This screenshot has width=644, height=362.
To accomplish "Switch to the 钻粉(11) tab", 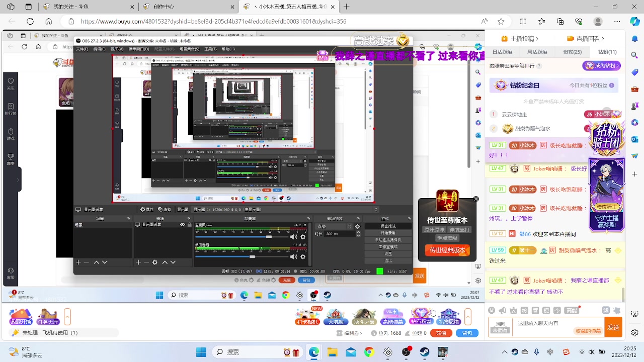I will [607, 52].
